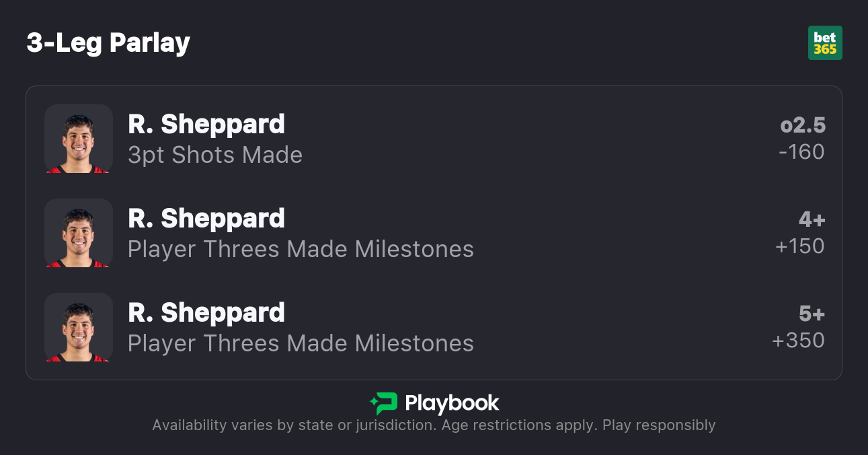Click R. Sheppard name in third leg

(x=206, y=313)
